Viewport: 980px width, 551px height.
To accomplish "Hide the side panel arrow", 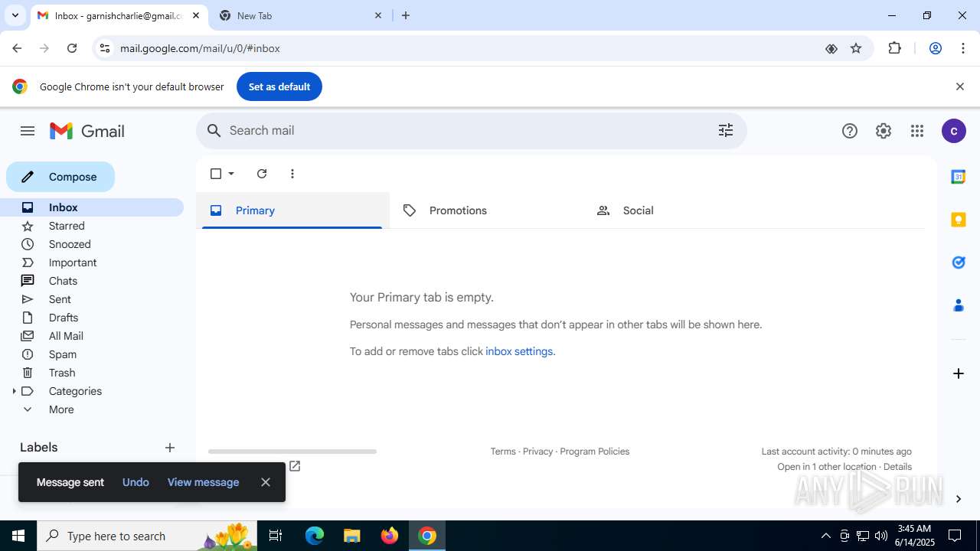I will point(958,499).
